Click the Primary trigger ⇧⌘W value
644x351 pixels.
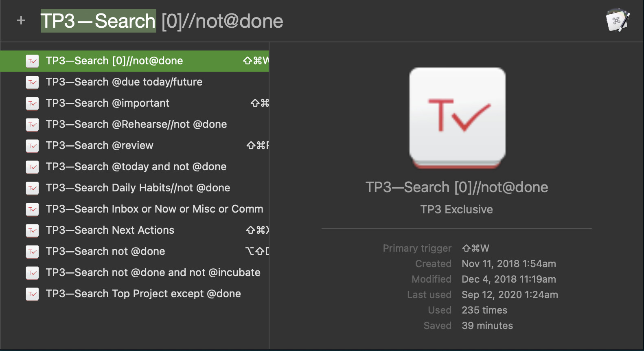(x=475, y=248)
